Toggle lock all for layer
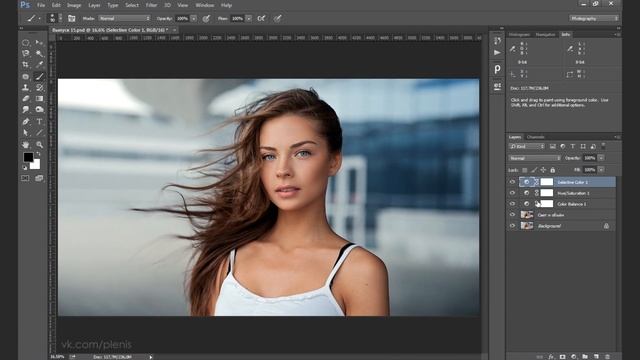 (x=553, y=170)
